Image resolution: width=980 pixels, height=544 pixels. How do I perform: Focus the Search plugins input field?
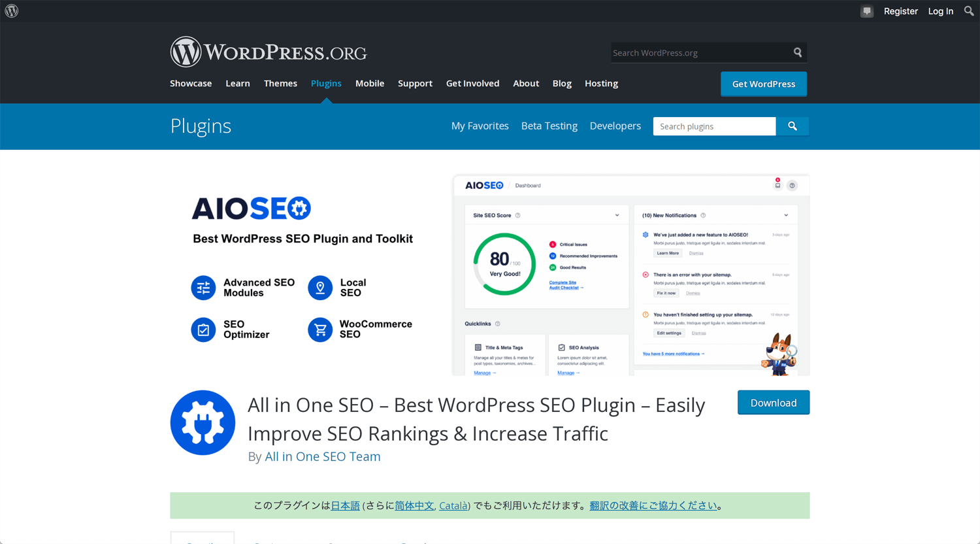(x=714, y=126)
